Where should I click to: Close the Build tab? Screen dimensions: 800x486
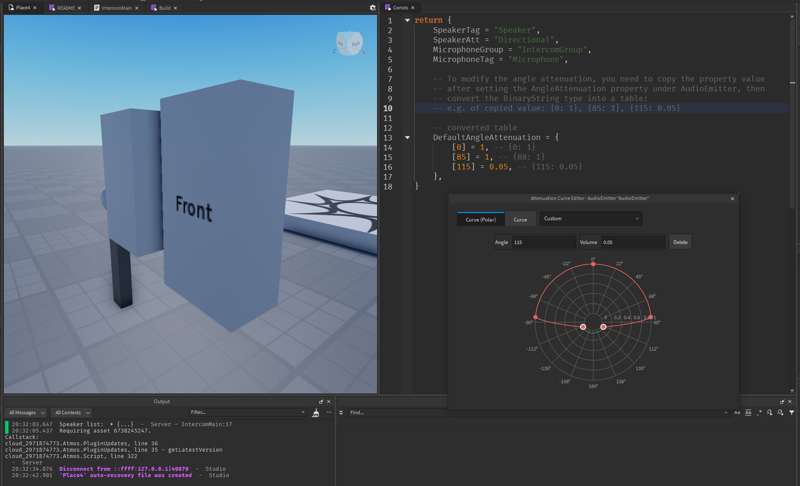pyautogui.click(x=176, y=8)
